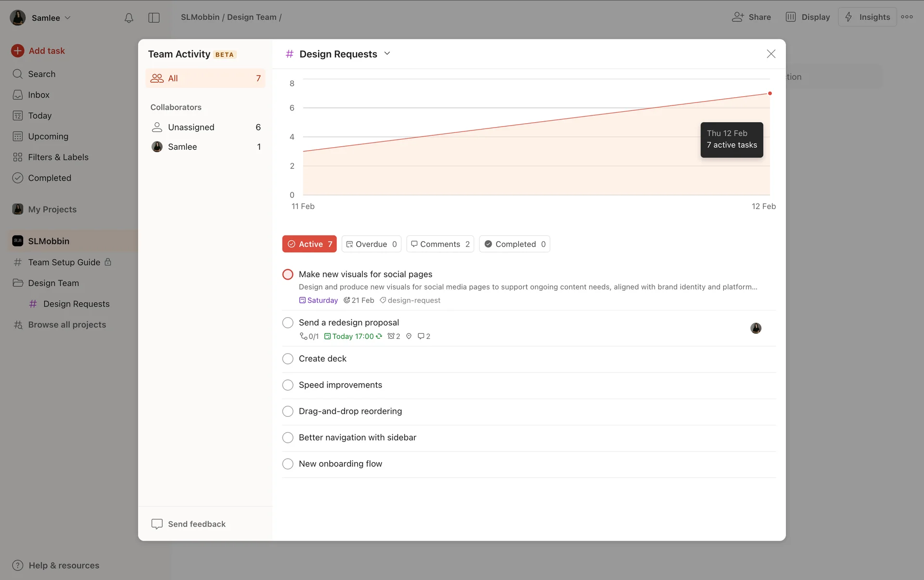The height and width of the screenshot is (580, 924).
Task: Switch to the Overdue tab
Action: [371, 244]
